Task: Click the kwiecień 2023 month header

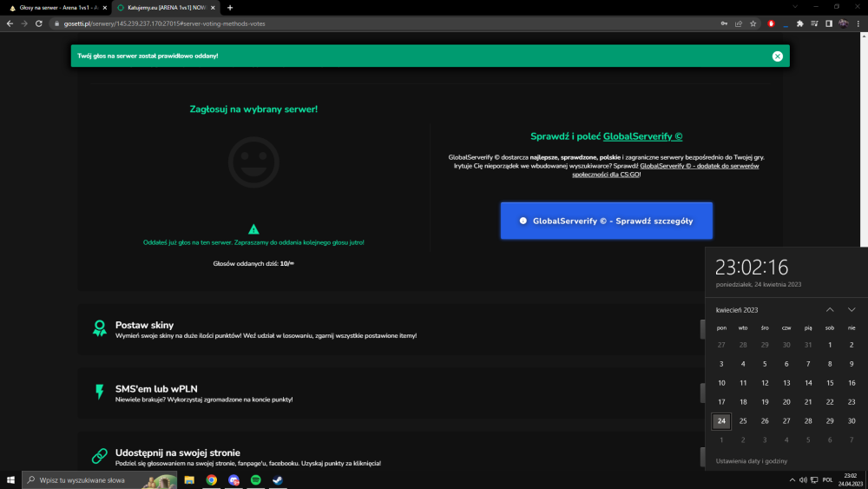Action: point(737,310)
